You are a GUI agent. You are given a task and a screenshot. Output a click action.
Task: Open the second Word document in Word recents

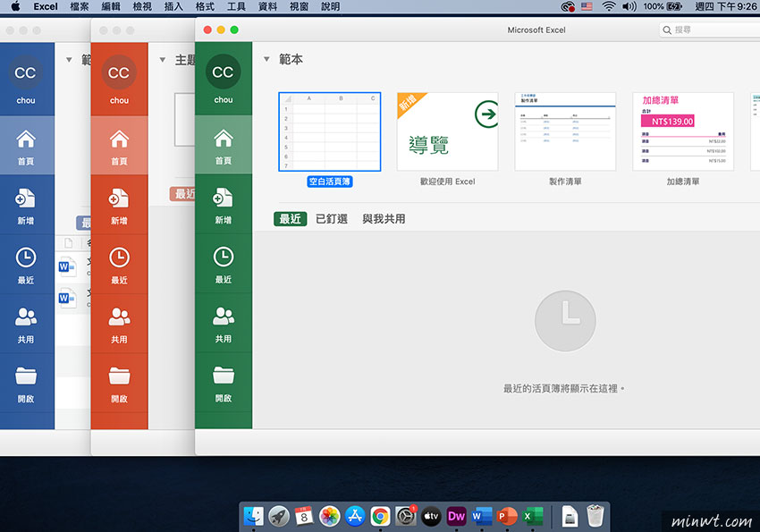click(x=73, y=298)
